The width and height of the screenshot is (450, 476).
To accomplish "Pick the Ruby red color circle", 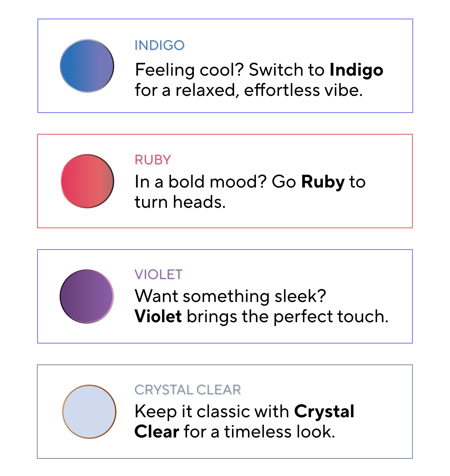I will click(87, 181).
